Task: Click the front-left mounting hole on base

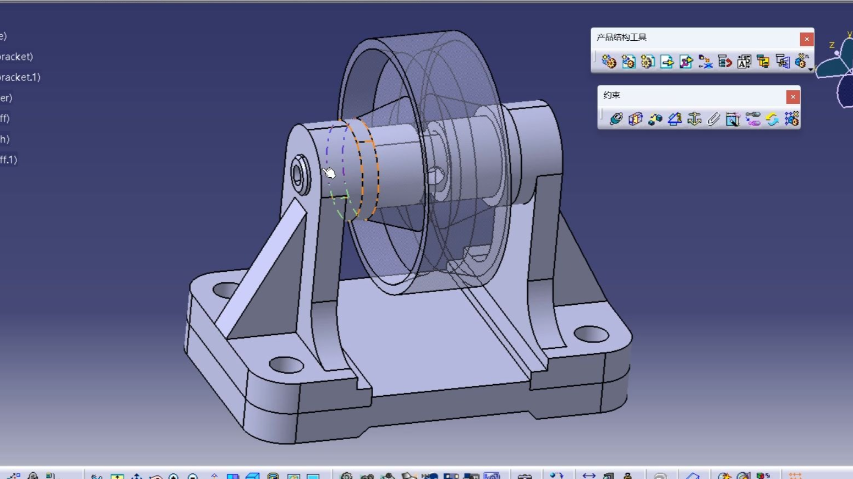Action: click(x=286, y=364)
